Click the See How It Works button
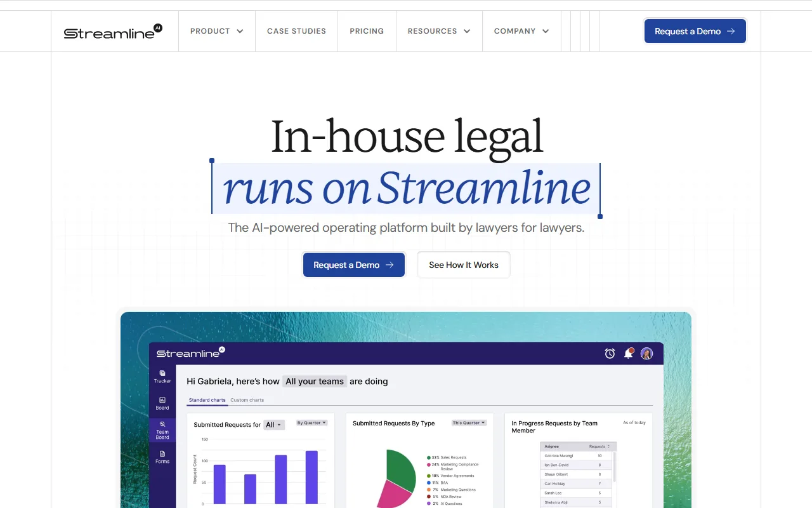The height and width of the screenshot is (508, 812). (x=464, y=265)
